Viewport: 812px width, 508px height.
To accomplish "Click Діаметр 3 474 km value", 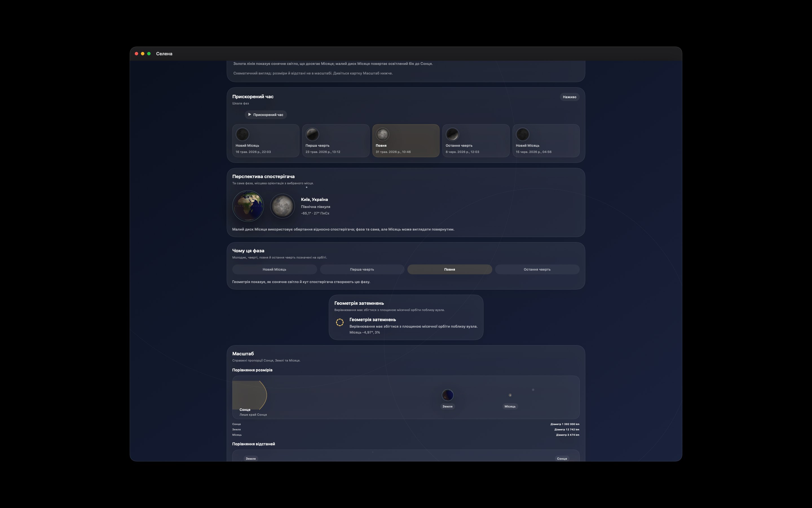I will [567, 435].
